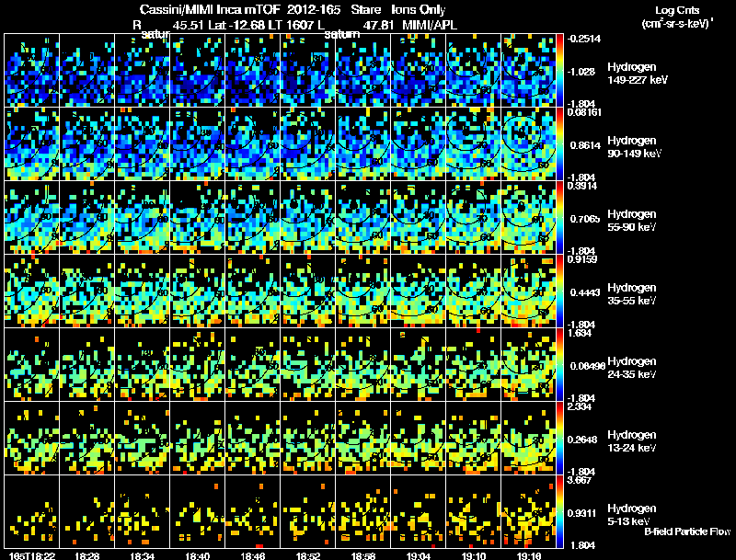Click the Hydrogen 24-35 keV label

[632, 367]
